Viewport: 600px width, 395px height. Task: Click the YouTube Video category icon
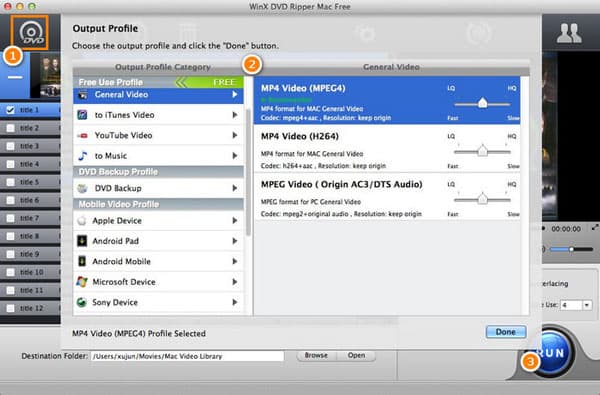click(x=82, y=135)
